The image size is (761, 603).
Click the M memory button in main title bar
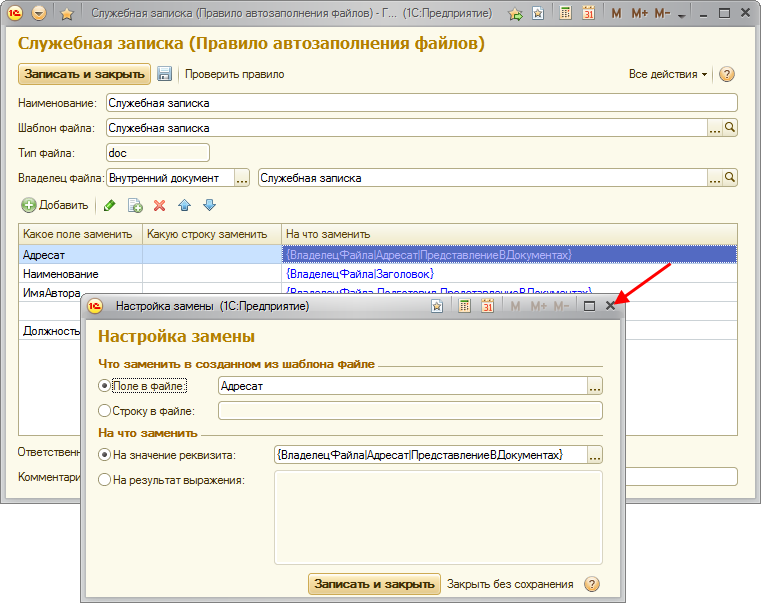616,14
